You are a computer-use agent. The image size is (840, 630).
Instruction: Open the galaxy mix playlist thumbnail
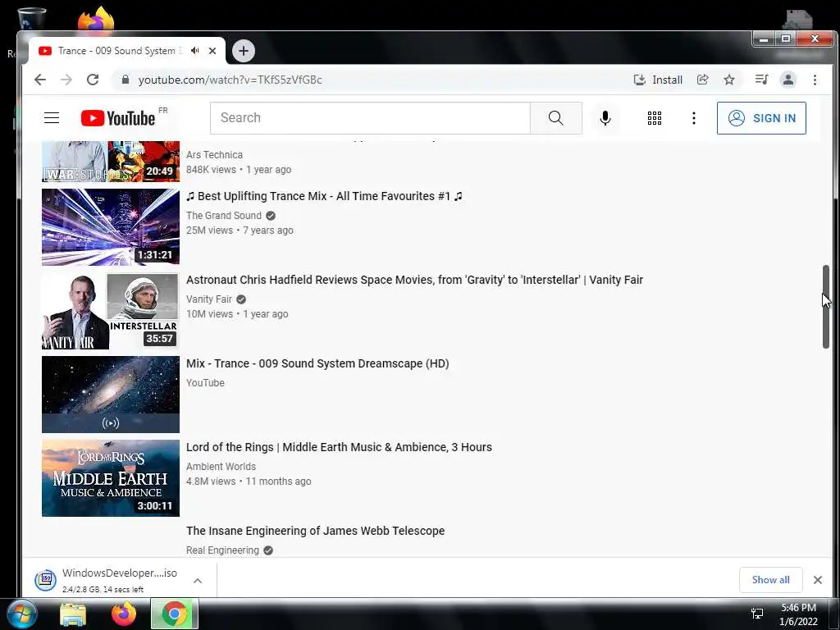pos(111,395)
